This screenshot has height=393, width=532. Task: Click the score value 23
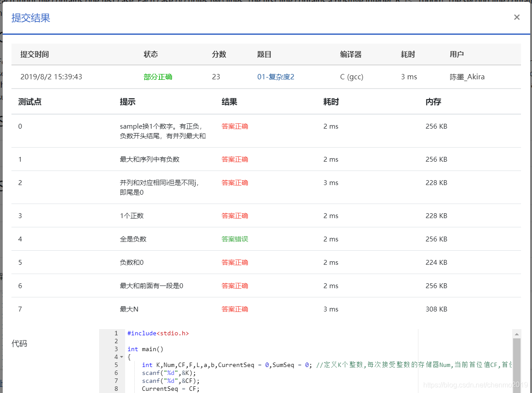(x=216, y=77)
